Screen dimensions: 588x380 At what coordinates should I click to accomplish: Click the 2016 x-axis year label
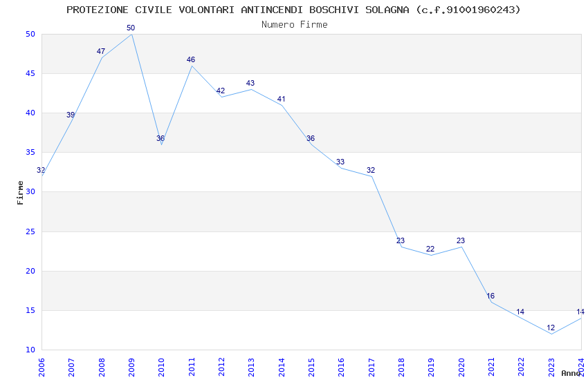(x=341, y=368)
